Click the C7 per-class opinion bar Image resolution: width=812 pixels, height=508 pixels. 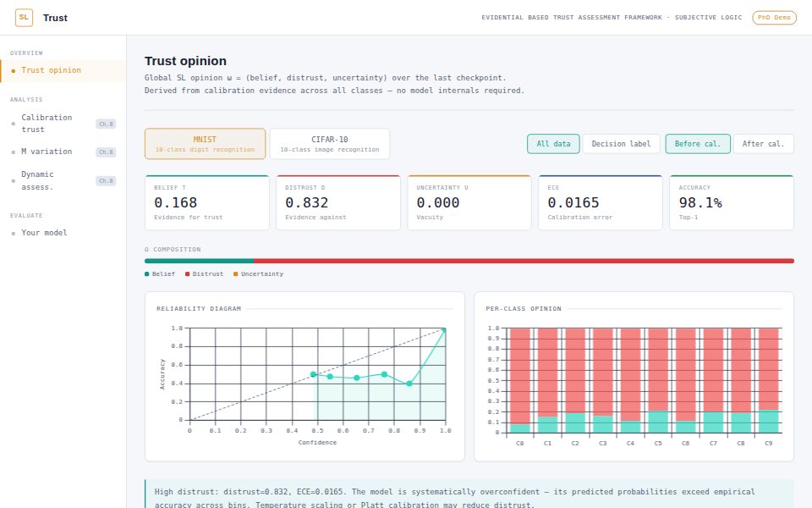tap(713, 380)
